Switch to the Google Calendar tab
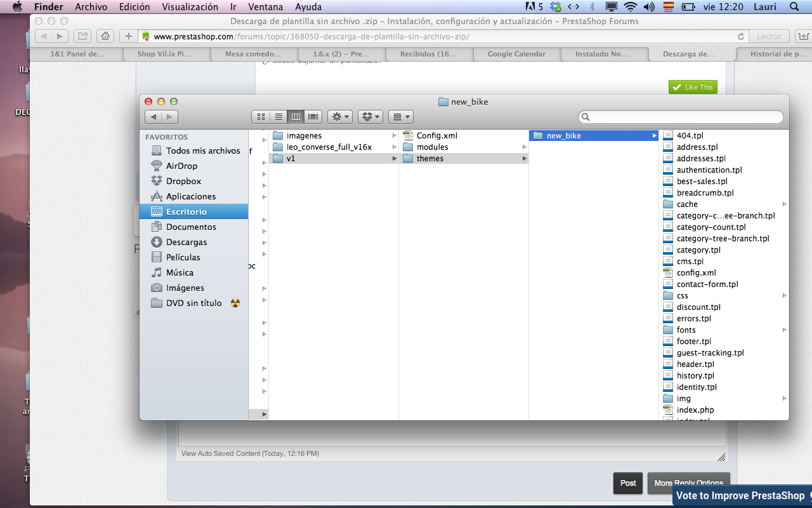Viewport: 812px width, 508px height. pyautogui.click(x=516, y=54)
